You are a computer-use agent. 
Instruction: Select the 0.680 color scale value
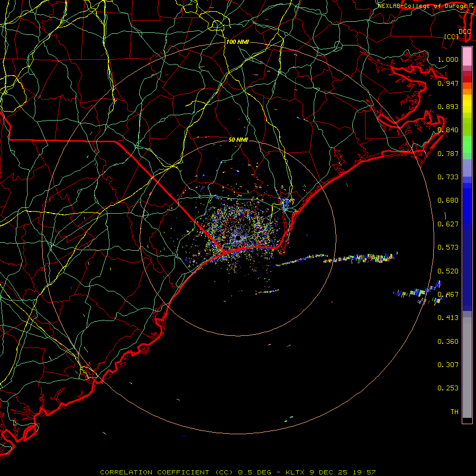click(448, 200)
